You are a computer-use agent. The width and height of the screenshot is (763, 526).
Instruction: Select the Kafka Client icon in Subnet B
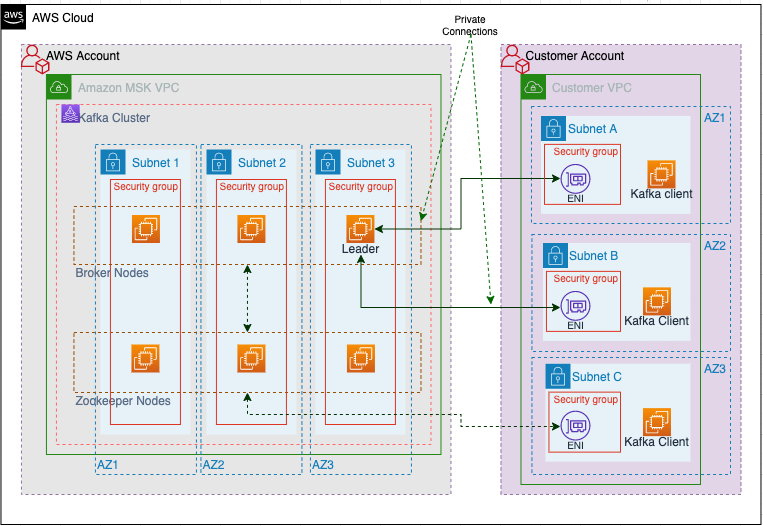[x=657, y=301]
